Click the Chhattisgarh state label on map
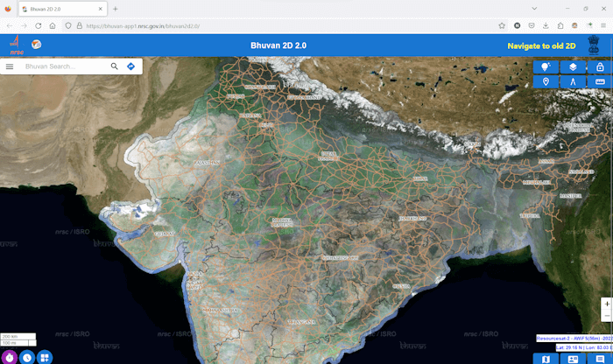 tap(341, 258)
